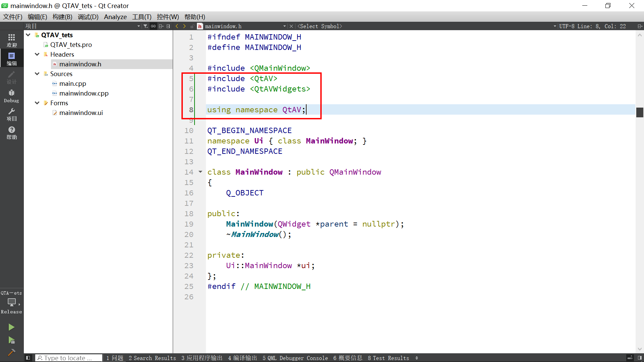Go back with left arrow navigation
The width and height of the screenshot is (644, 362).
point(177,26)
